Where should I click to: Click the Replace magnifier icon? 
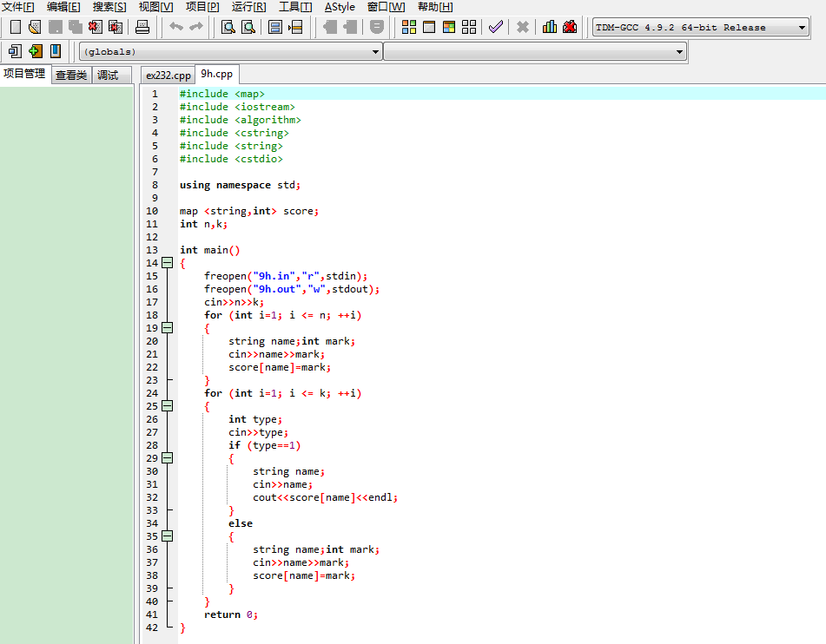[x=248, y=27]
